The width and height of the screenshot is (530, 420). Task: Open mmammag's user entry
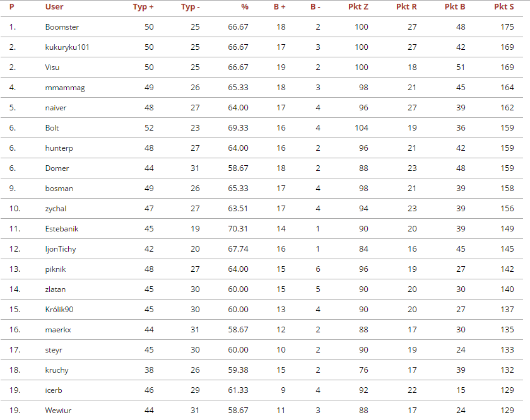pos(65,88)
